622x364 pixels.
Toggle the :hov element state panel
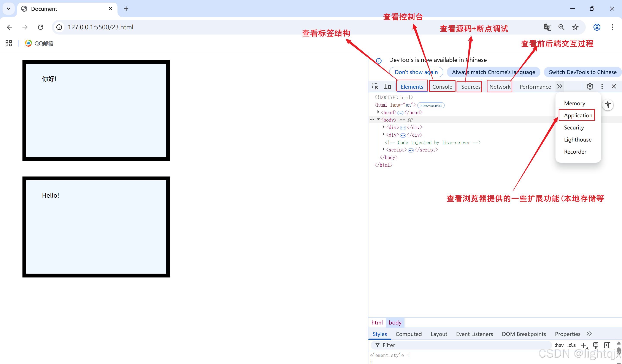[x=559, y=345]
